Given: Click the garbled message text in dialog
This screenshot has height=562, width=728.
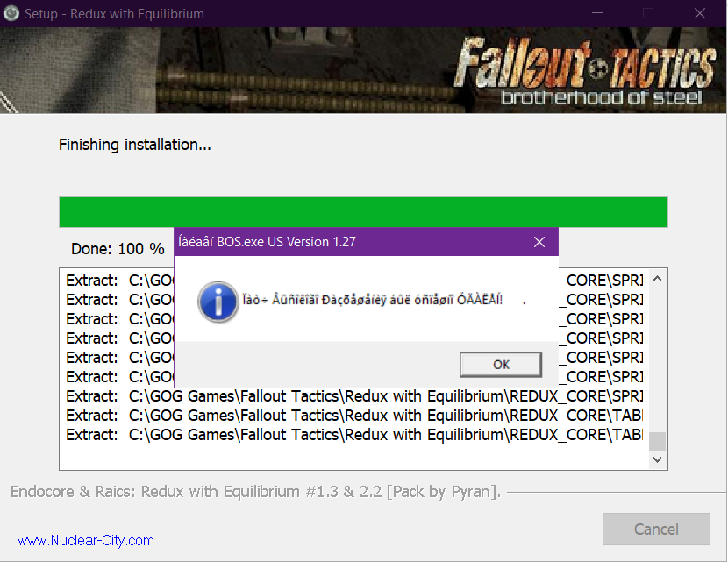Looking at the screenshot, I should click(373, 300).
